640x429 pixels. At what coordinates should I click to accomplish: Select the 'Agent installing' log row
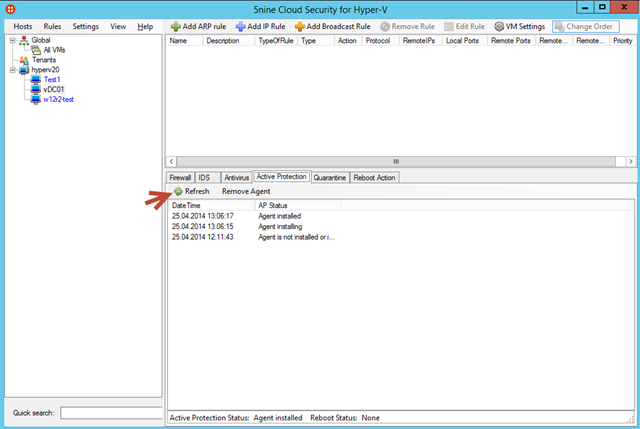click(x=401, y=227)
